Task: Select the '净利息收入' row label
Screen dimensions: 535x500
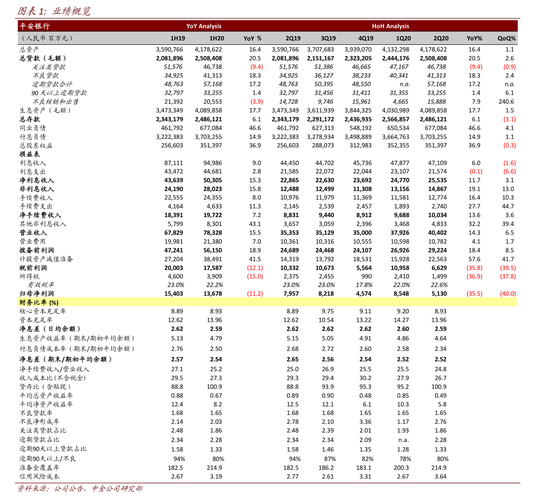Action: (36, 180)
